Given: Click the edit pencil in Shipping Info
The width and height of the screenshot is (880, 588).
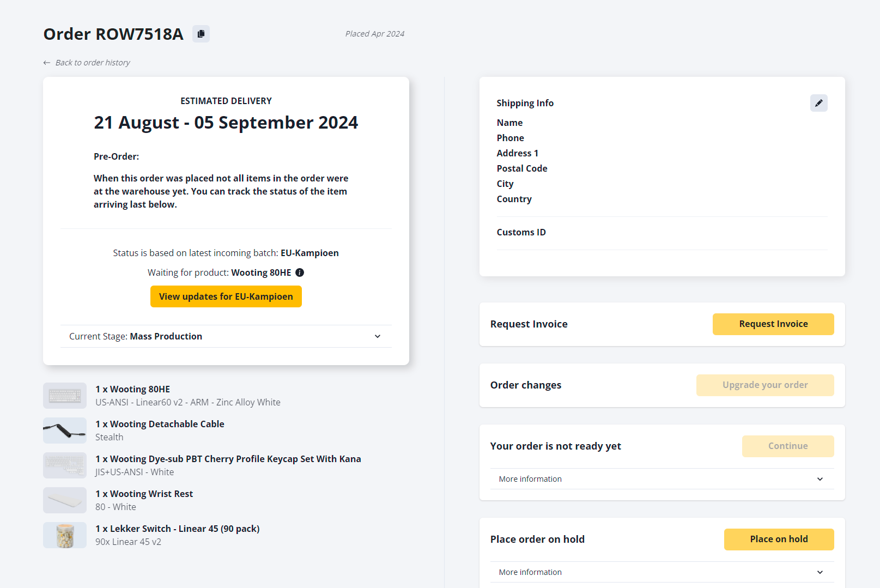Looking at the screenshot, I should 818,103.
